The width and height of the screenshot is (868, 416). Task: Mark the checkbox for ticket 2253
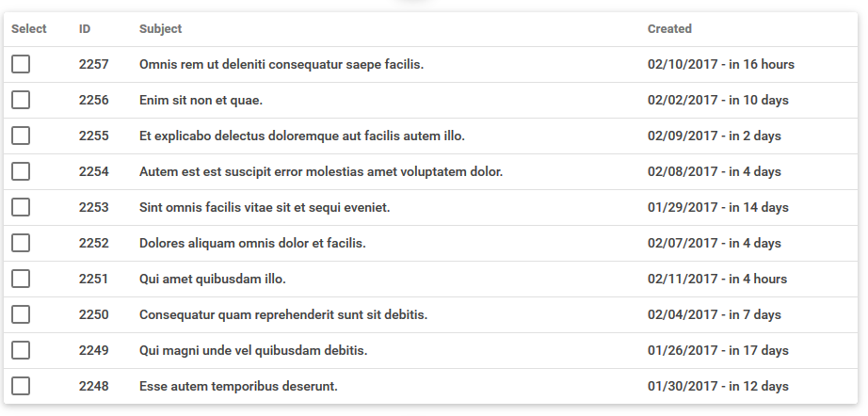pos(21,207)
